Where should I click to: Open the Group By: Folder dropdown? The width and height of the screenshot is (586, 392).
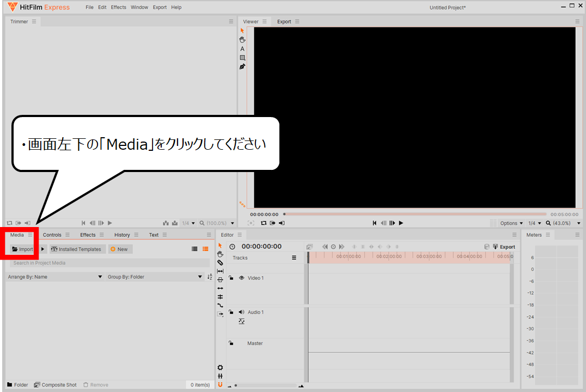pyautogui.click(x=154, y=277)
